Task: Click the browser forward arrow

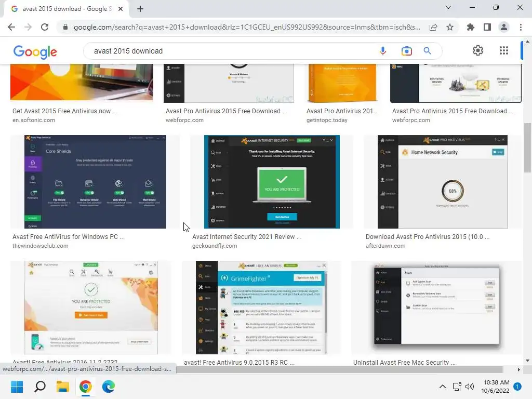Action: pyautogui.click(x=28, y=27)
